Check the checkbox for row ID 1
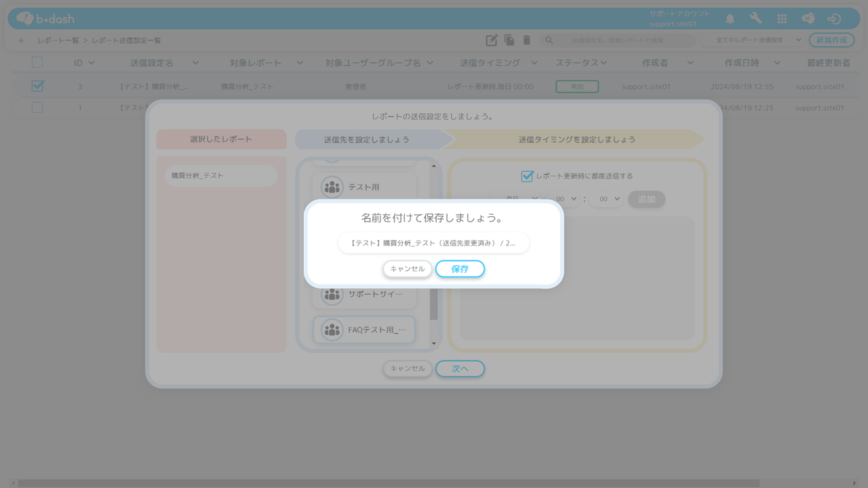The image size is (868, 488). (x=37, y=107)
